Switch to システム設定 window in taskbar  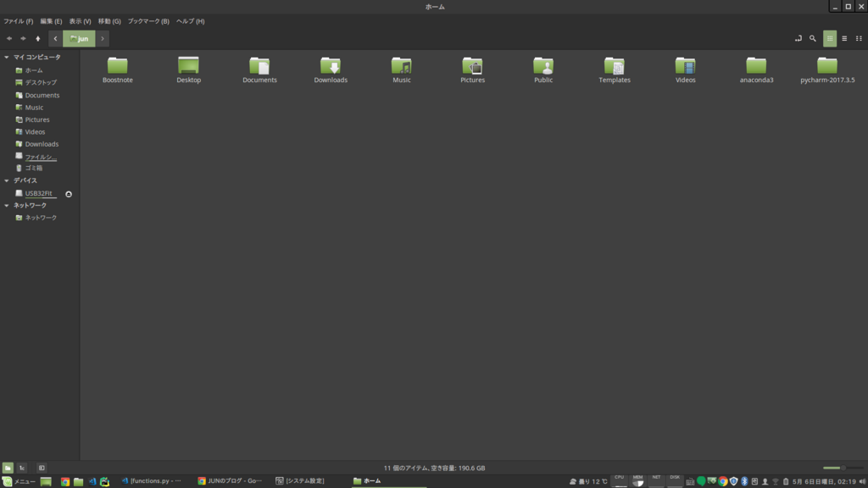pos(301,481)
